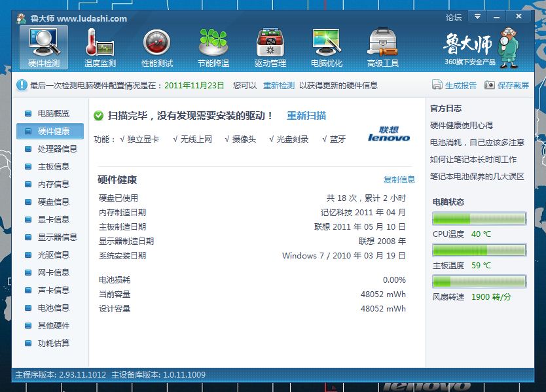Click the 摄像头 feature check
Screen dimensions: 546x392
[x=240, y=139]
